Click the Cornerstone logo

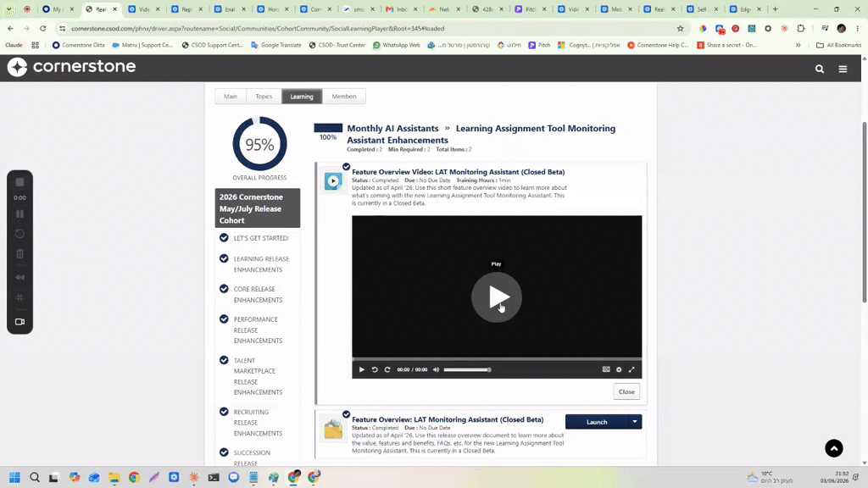pyautogui.click(x=72, y=66)
